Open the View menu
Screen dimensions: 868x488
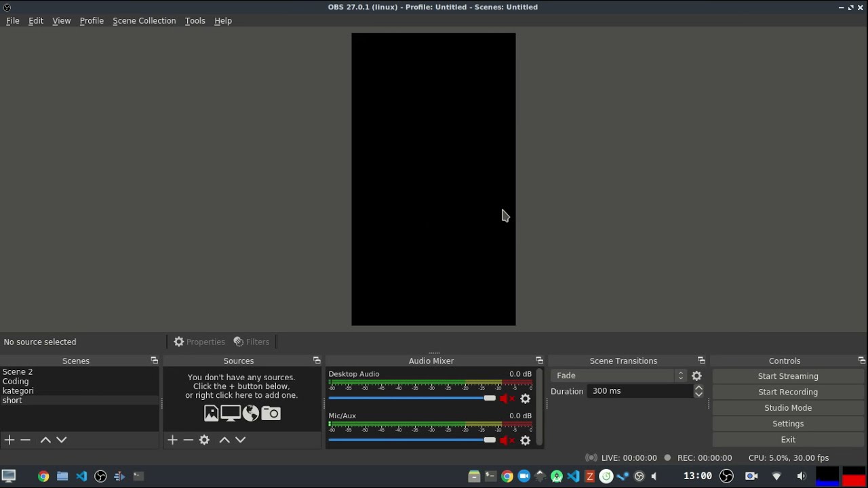pos(62,21)
